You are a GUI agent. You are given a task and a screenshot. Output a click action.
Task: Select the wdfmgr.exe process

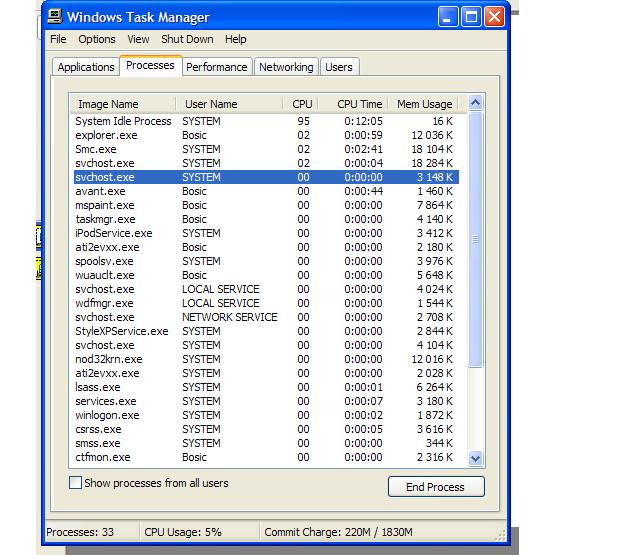[x=266, y=303]
